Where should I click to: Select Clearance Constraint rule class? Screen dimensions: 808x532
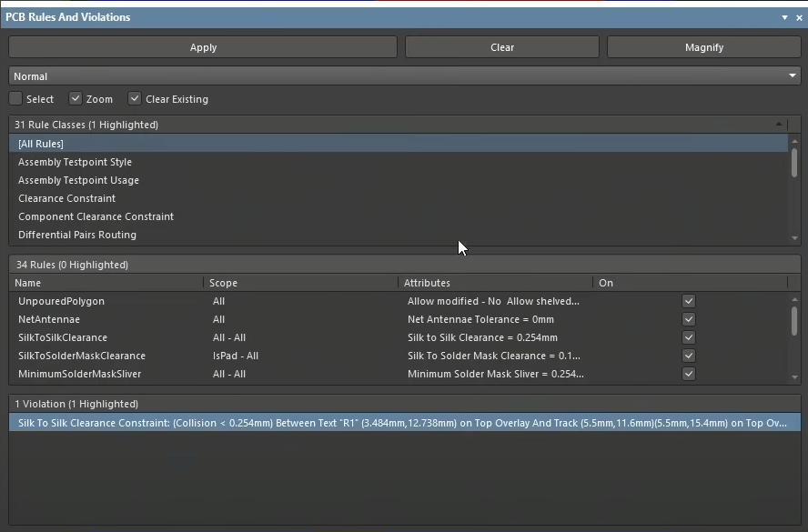[x=67, y=198]
